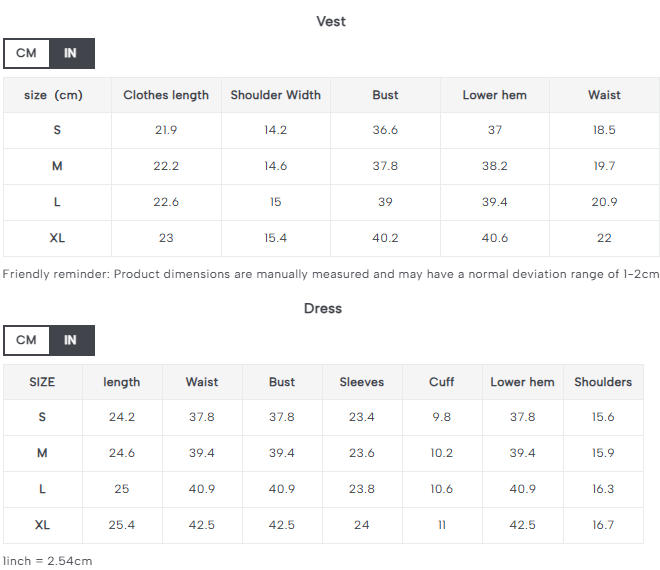Click the Vest "Clothes length" column header

(166, 95)
